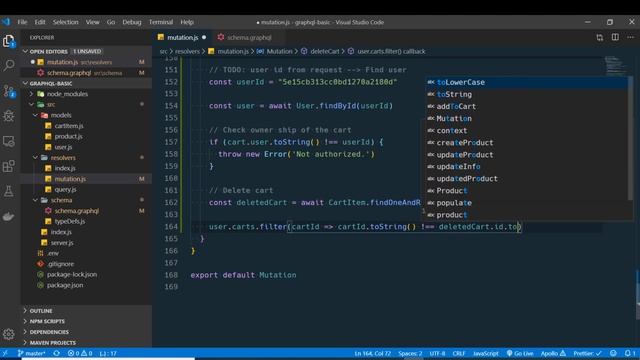The image size is (640, 360).
Task: Open the Search view in activity bar
Action: (x=9, y=65)
